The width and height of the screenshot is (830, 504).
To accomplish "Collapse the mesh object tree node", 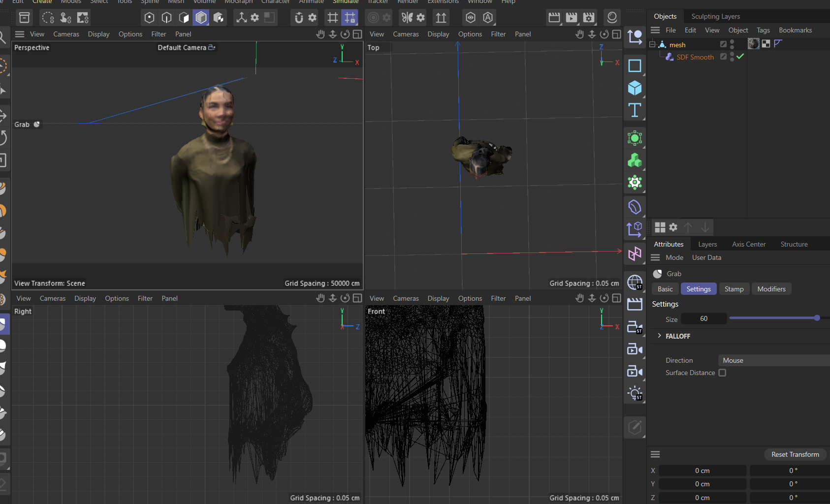I will pos(652,44).
